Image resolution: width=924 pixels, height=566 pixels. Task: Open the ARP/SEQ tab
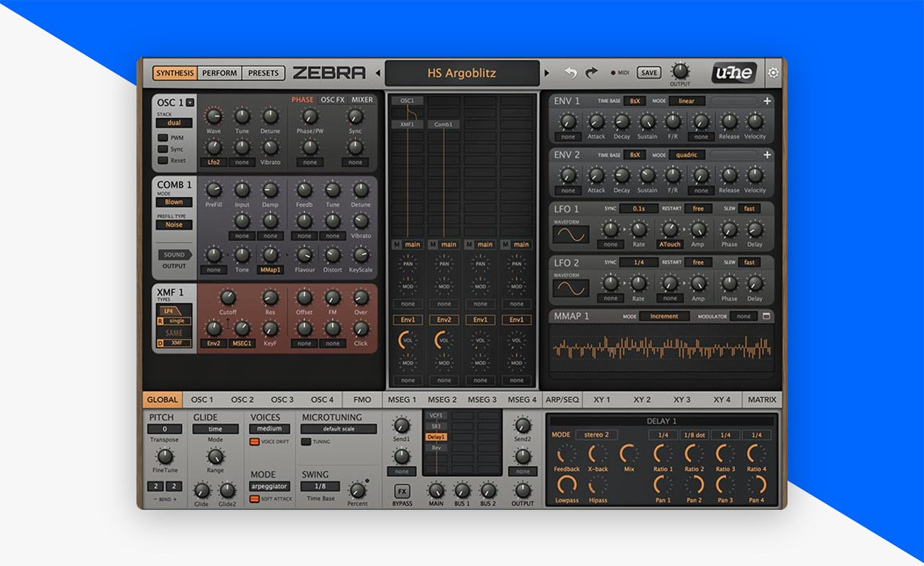tap(562, 400)
